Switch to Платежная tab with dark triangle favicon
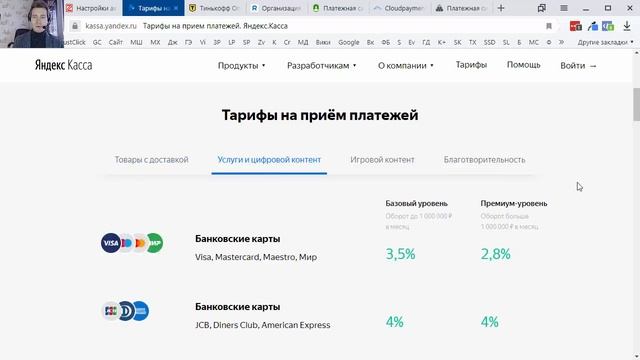 pos(461,8)
